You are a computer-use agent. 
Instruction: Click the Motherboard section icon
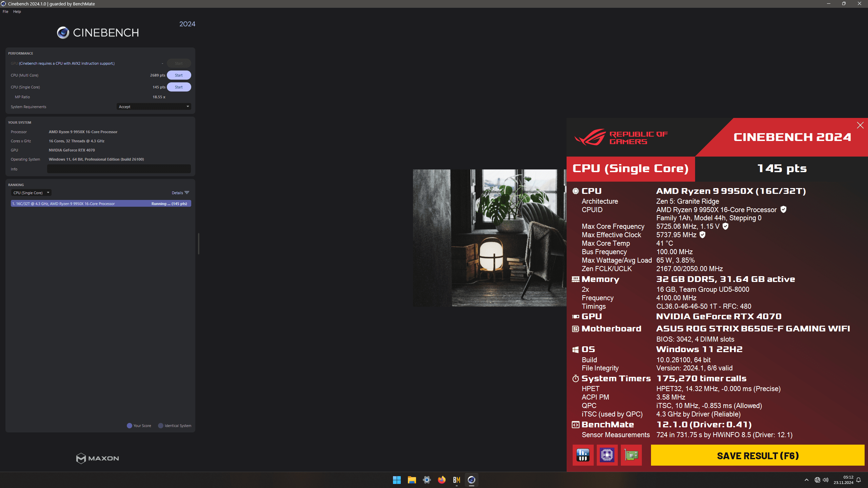575,329
